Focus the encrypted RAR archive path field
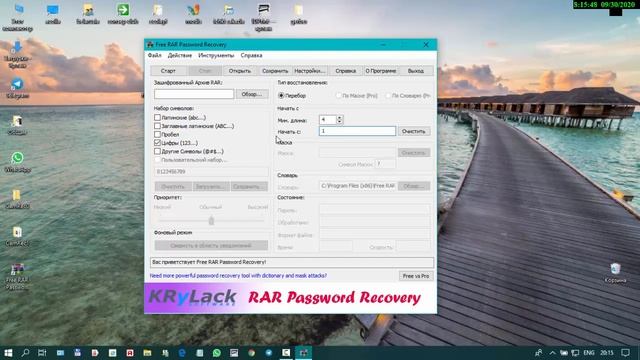The width and height of the screenshot is (640, 360). tap(194, 94)
